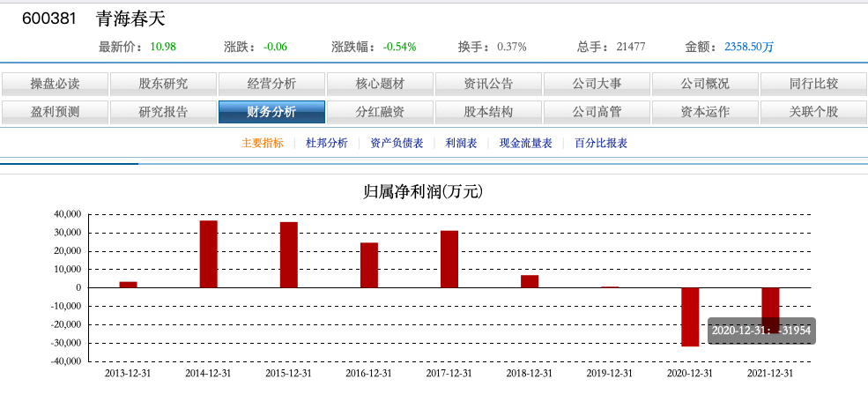Click the 2019-12-31 axis label

[610, 374]
